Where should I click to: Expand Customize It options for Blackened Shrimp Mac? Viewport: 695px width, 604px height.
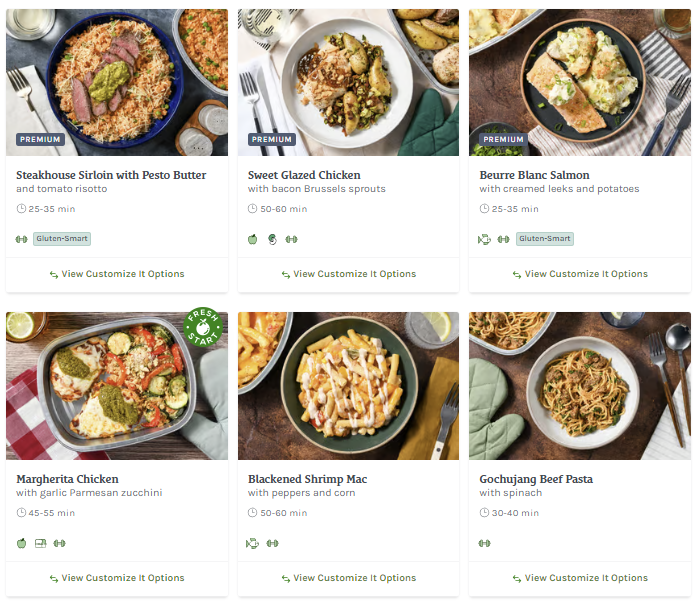tap(348, 578)
